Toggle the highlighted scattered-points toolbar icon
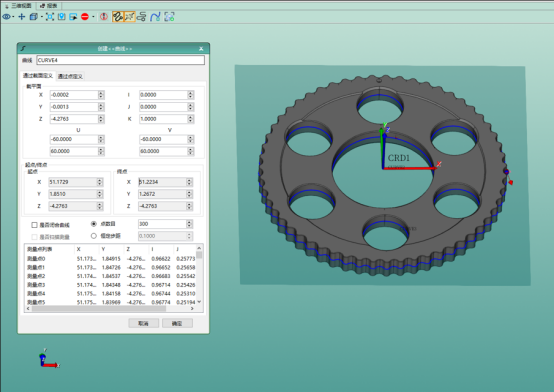Image resolution: width=554 pixels, height=392 pixels. tap(130, 17)
